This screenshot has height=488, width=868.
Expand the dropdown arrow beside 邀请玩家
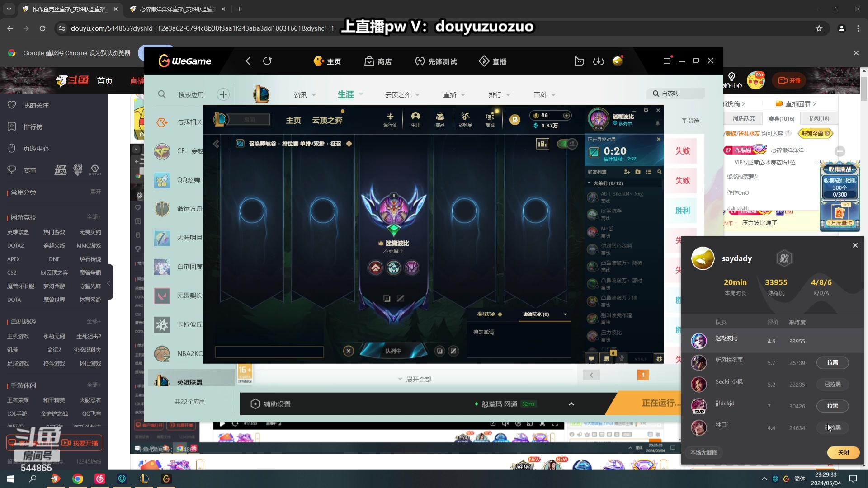[565, 314]
